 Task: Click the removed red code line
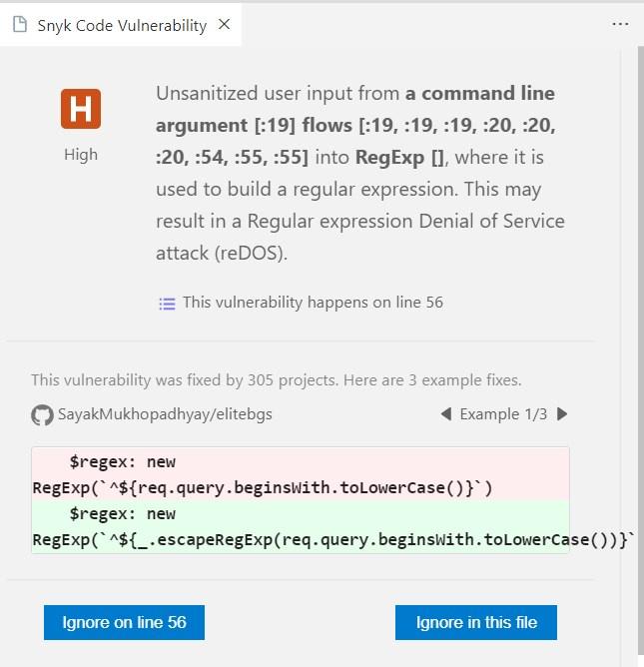click(x=301, y=474)
